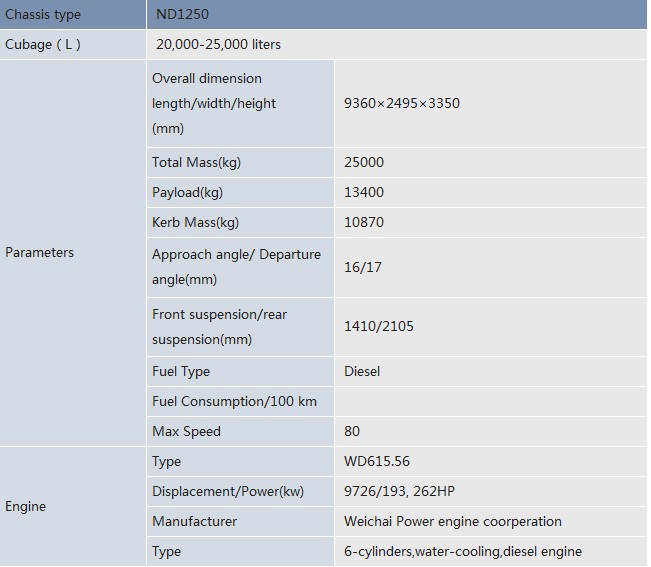Click the Parameters section label
Screen dimensions: 651x567
point(40,253)
